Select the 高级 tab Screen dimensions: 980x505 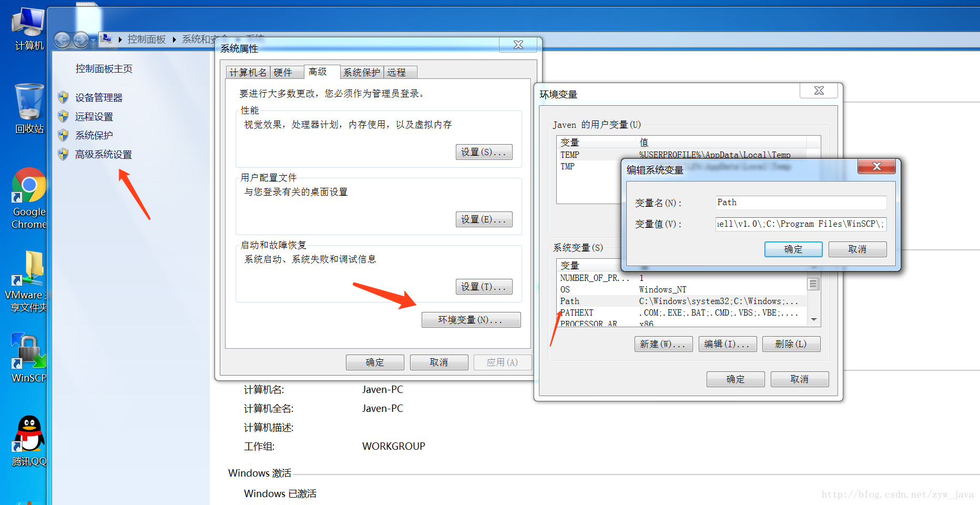point(322,72)
